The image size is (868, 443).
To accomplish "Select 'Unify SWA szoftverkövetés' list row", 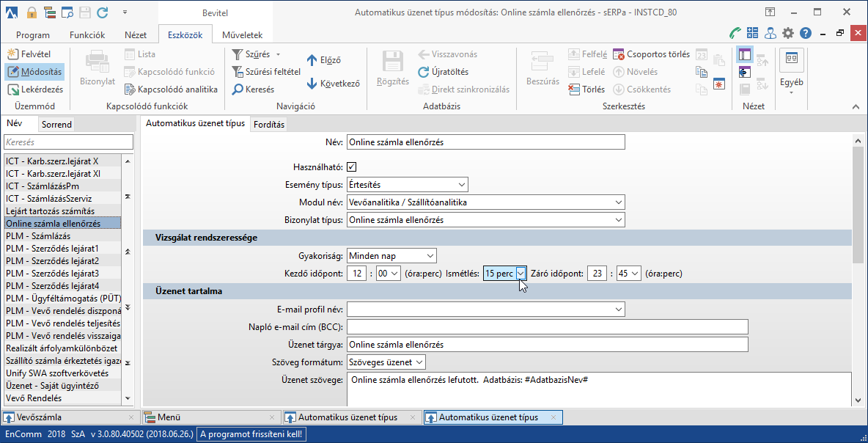I will (63, 373).
